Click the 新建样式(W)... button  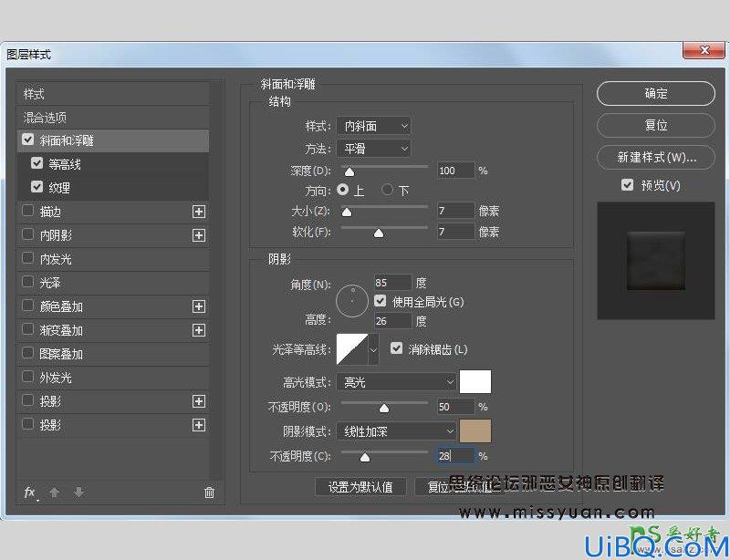(x=655, y=158)
